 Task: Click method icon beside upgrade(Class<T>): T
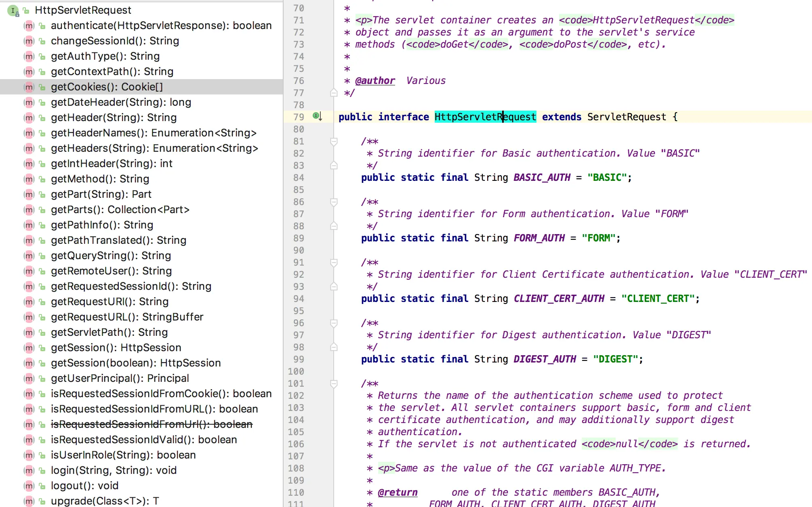coord(29,501)
